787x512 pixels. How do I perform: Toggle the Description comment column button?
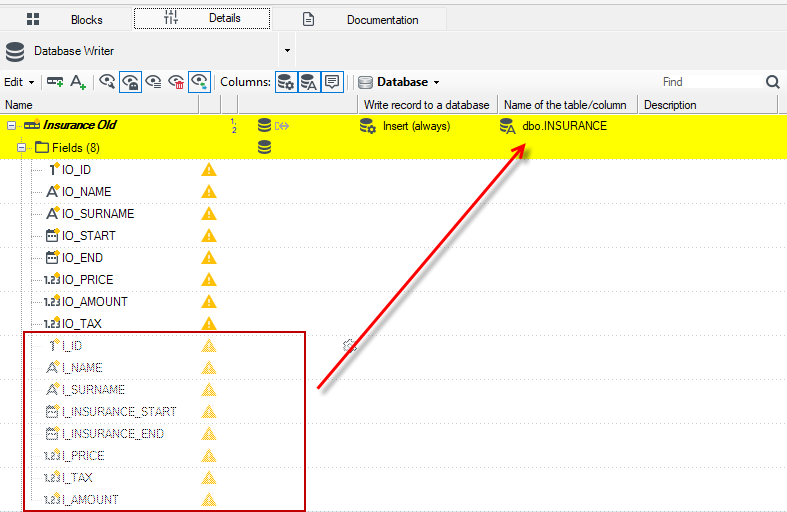[332, 82]
